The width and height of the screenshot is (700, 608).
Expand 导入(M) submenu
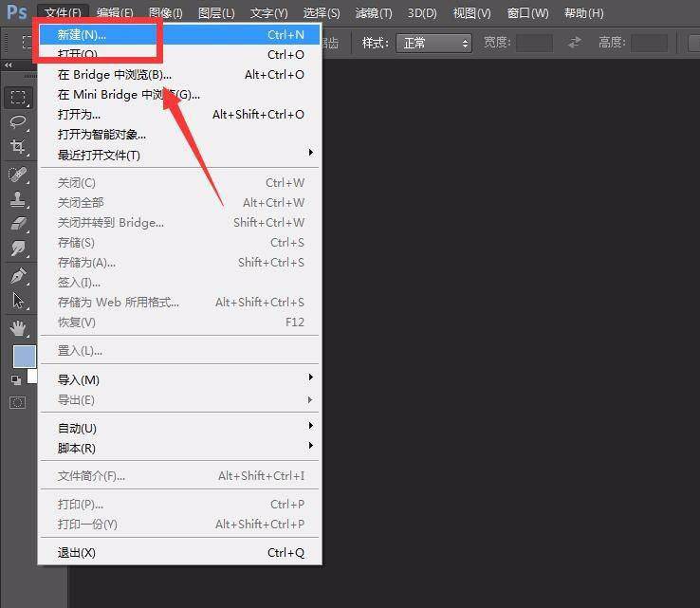coord(180,379)
